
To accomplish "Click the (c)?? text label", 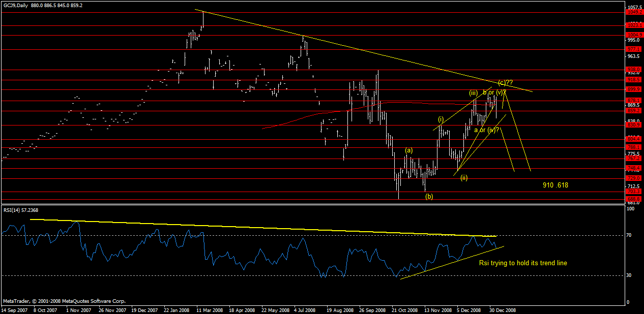I will [505, 82].
